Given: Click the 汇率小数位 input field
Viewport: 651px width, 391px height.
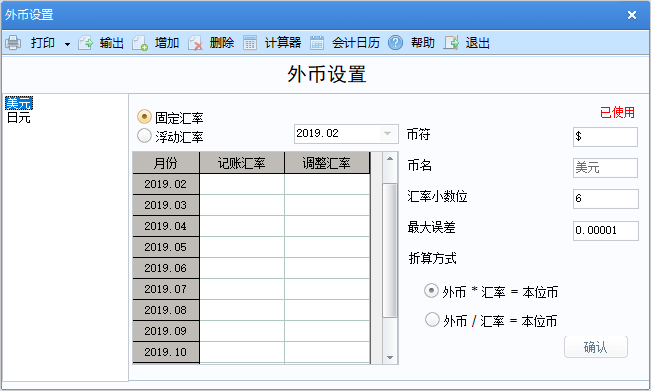Looking at the screenshot, I should pos(605,199).
